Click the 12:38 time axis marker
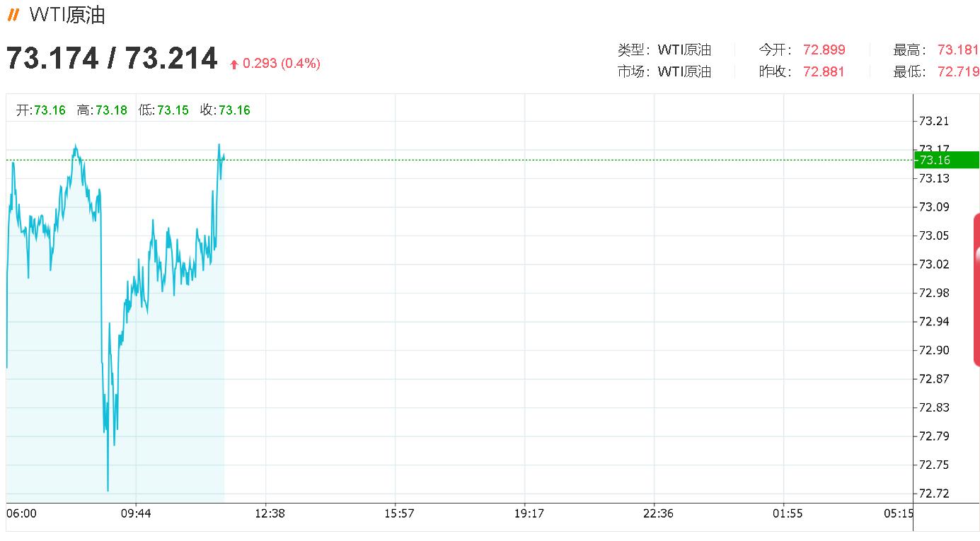980x541 pixels. point(270,513)
